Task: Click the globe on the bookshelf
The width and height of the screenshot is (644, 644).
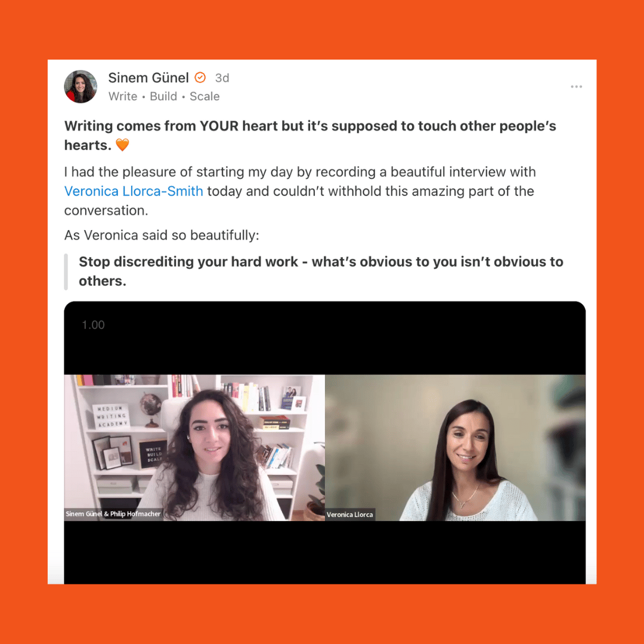Action: click(150, 408)
